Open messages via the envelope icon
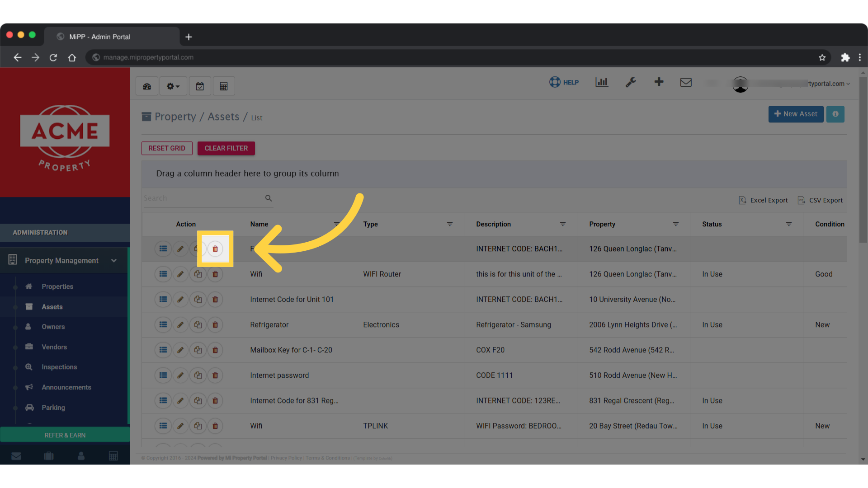The image size is (868, 488). [x=686, y=82]
